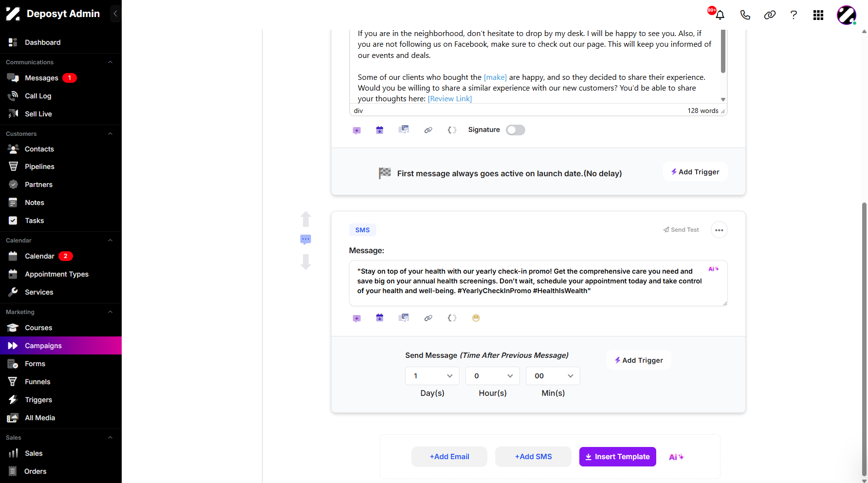The width and height of the screenshot is (868, 483).
Task: Move the SMS message down with arrow
Action: 306,262
